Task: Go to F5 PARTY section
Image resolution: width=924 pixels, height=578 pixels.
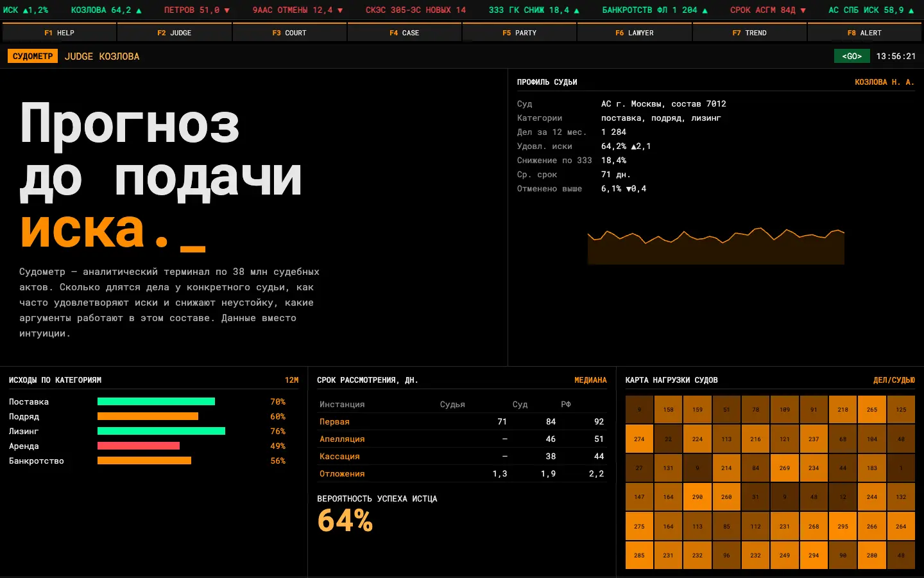Action: click(x=520, y=32)
